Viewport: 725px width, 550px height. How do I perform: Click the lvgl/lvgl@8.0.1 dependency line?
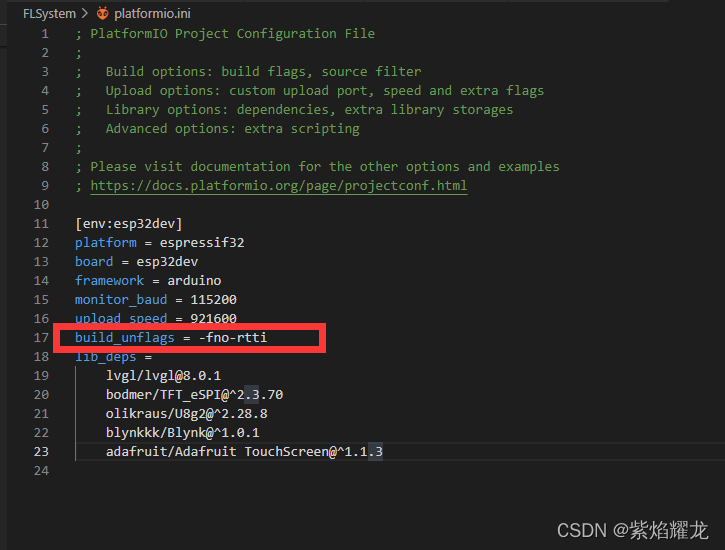(164, 376)
